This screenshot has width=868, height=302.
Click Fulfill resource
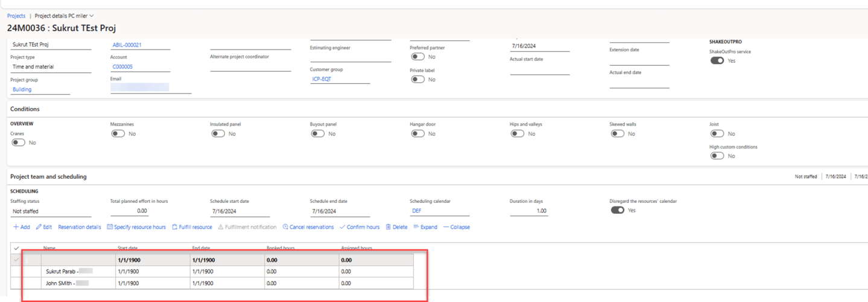192,227
